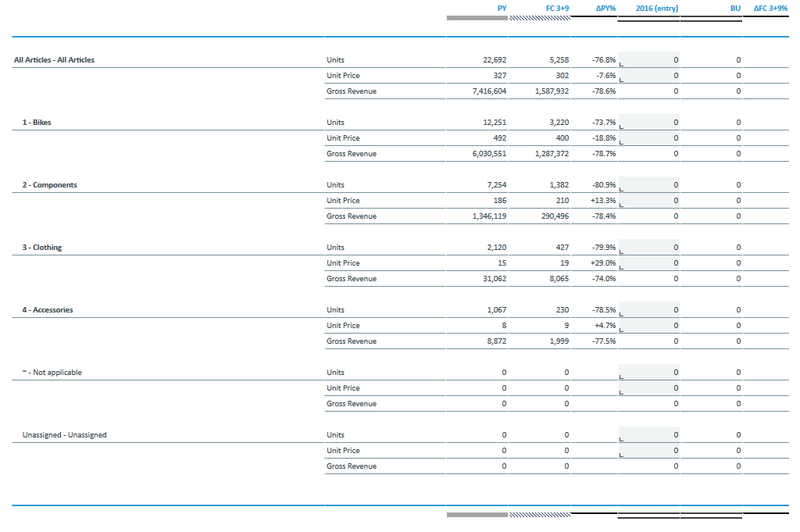Select the entry marker in Not applicable Units cell

pyautogui.click(x=621, y=375)
